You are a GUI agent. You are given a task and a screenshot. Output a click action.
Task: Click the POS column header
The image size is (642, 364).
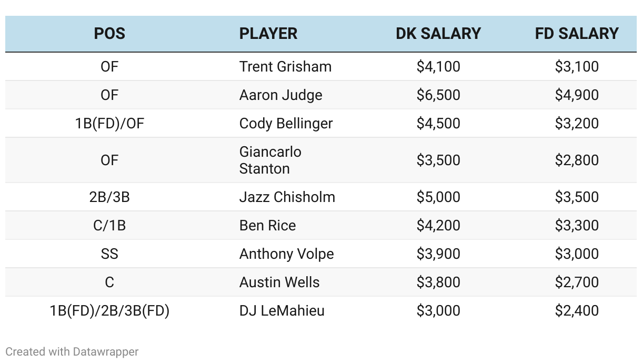pos(109,34)
